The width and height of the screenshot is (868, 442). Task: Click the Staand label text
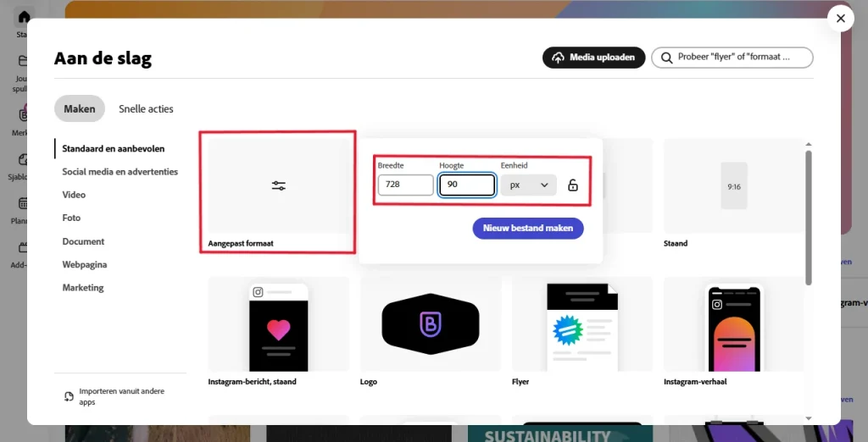tap(676, 243)
